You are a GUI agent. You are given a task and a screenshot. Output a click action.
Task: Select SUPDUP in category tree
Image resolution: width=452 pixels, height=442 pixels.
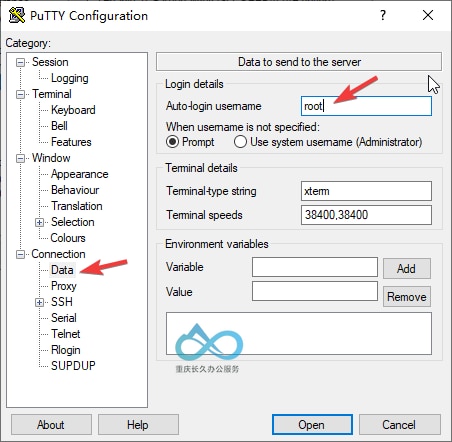click(x=73, y=366)
